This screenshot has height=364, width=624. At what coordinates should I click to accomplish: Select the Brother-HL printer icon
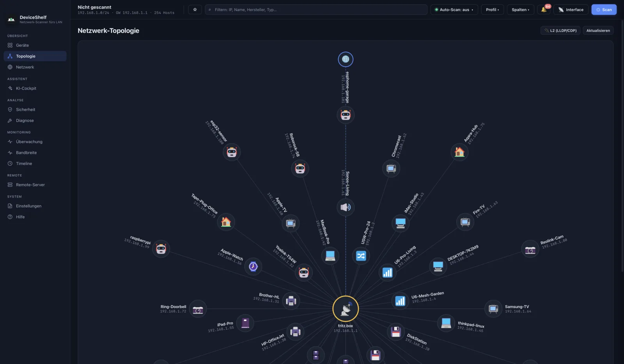coord(291,301)
